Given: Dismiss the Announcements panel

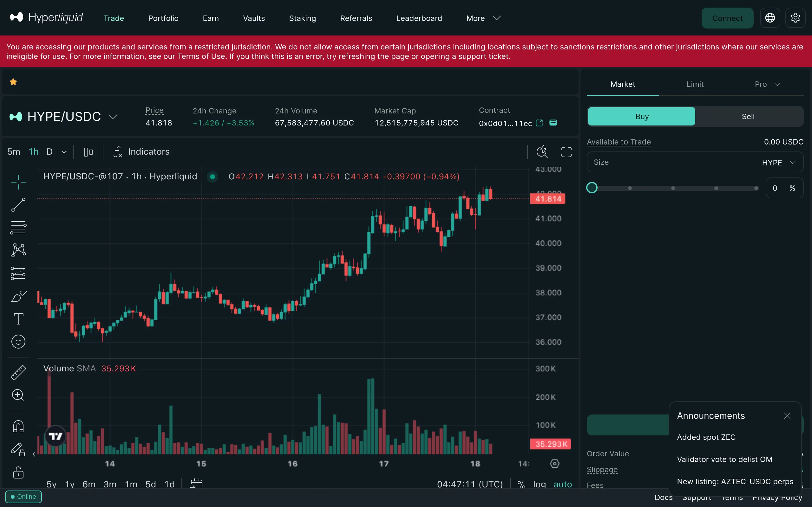Looking at the screenshot, I should point(787,416).
